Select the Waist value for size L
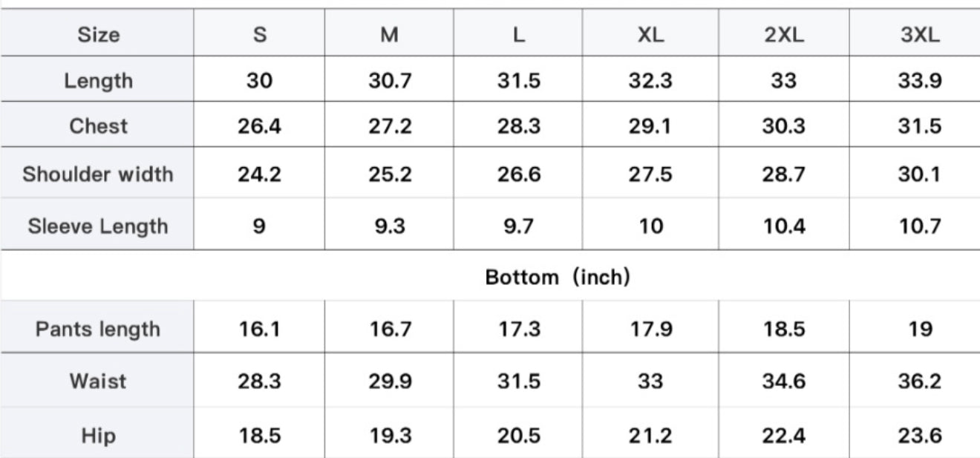The width and height of the screenshot is (980, 458). (x=519, y=381)
